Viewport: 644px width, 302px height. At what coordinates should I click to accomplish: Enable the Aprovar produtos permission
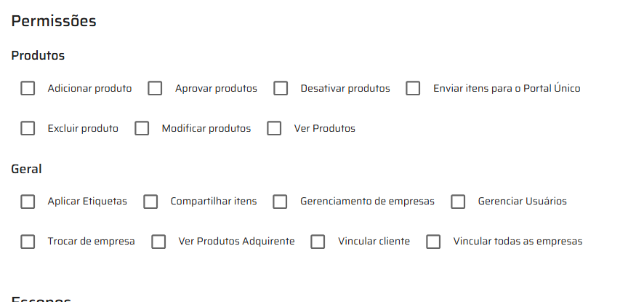point(155,89)
